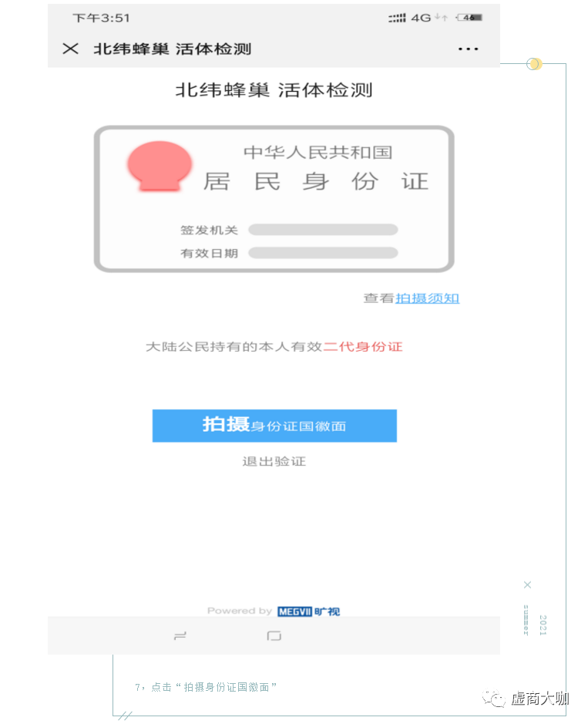Click the MEGVII 旷视 logo
Image resolution: width=588 pixels, height=724 pixels.
coord(309,611)
